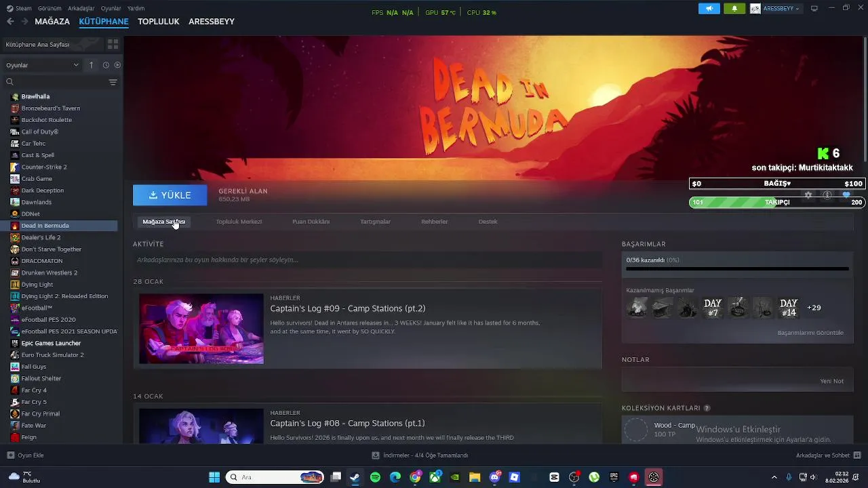Click the DAY #14 achievement icon
The height and width of the screenshot is (488, 868).
pos(789,308)
